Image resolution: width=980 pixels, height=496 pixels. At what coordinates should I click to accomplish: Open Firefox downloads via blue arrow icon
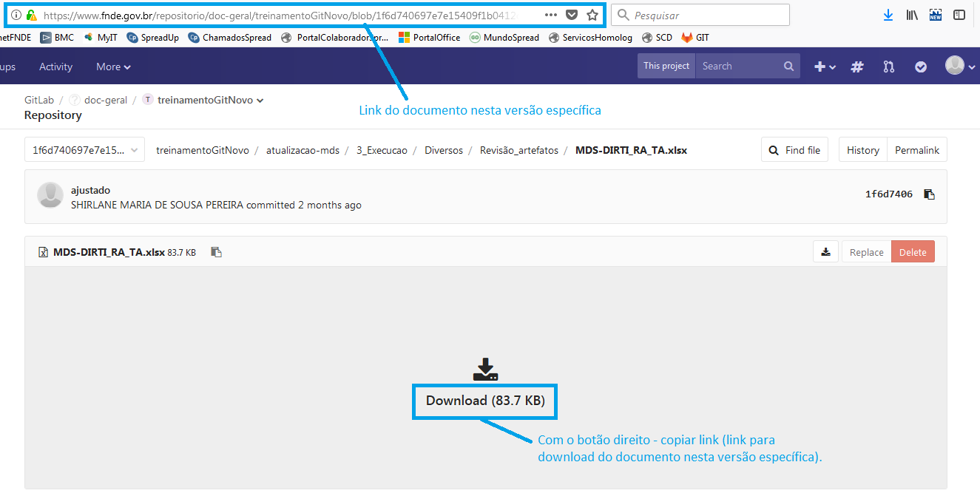coord(888,14)
